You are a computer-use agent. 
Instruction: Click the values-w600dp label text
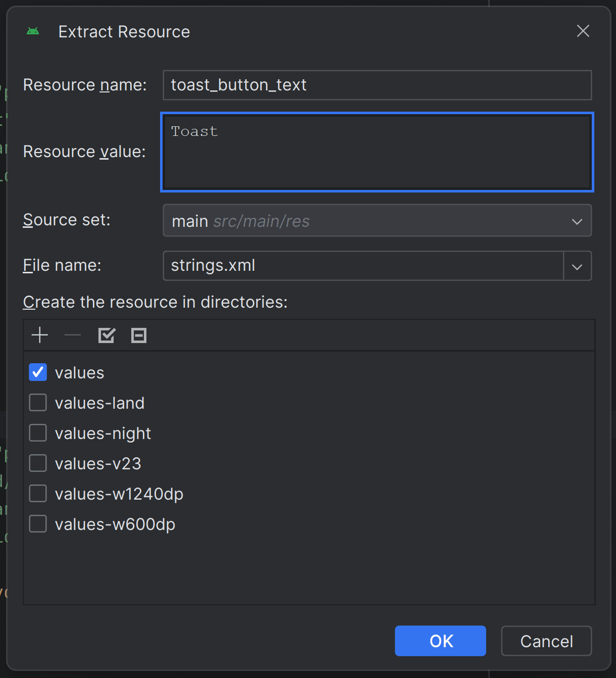point(115,524)
